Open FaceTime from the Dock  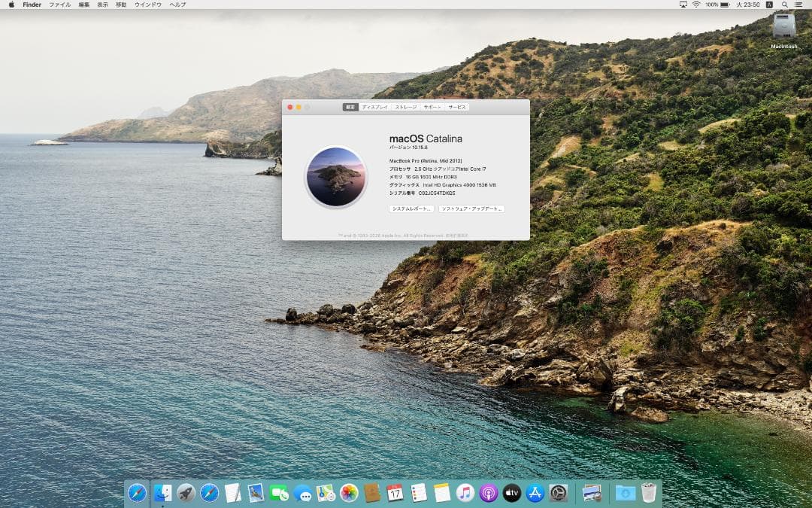click(279, 492)
